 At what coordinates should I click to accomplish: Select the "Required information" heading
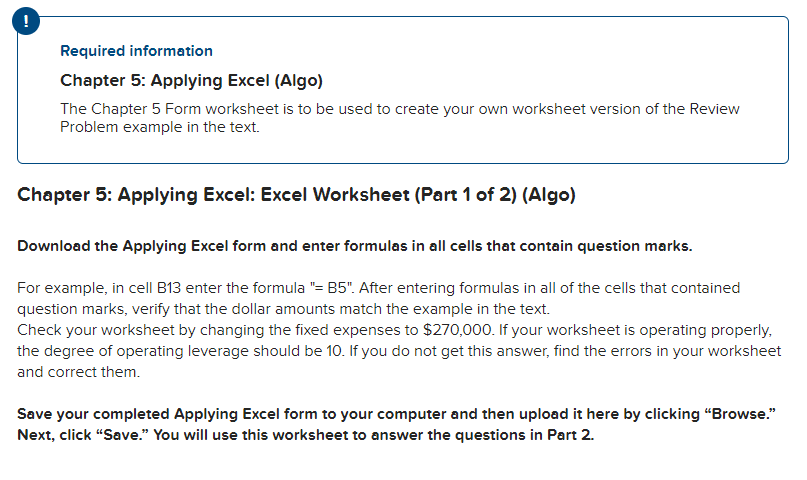click(136, 51)
